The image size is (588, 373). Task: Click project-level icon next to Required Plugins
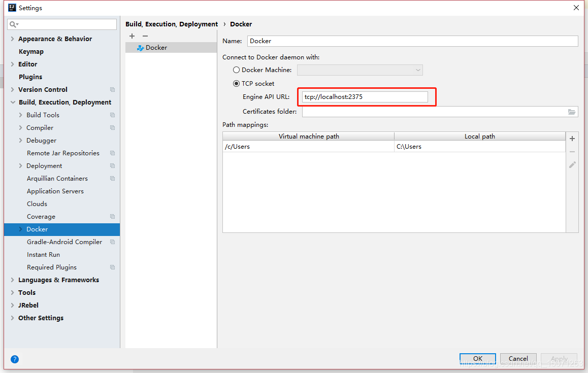point(112,267)
